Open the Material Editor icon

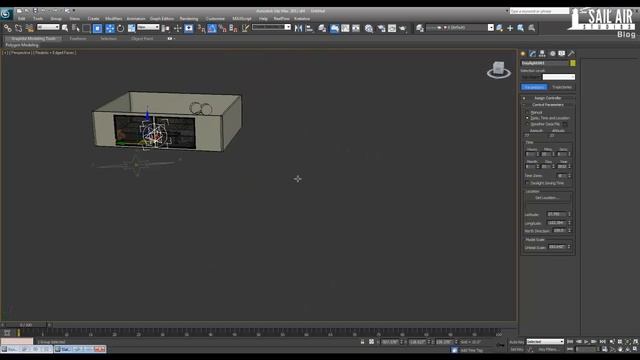coord(369,28)
